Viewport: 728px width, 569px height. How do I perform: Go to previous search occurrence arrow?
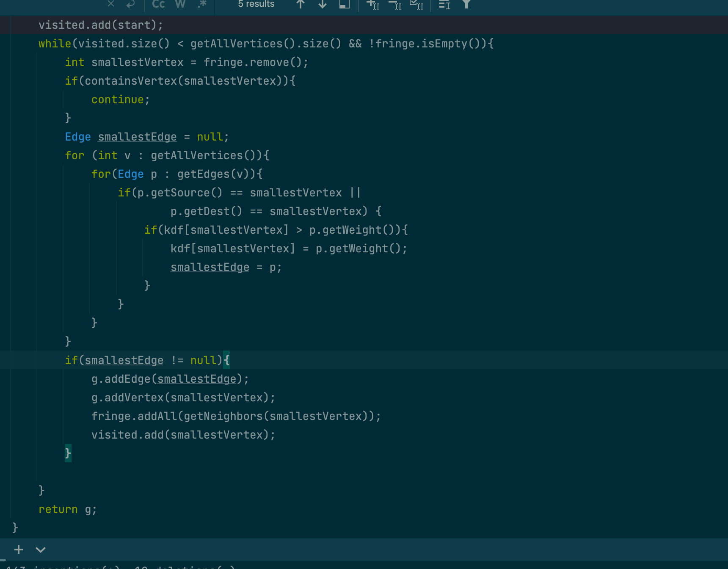[x=301, y=4]
